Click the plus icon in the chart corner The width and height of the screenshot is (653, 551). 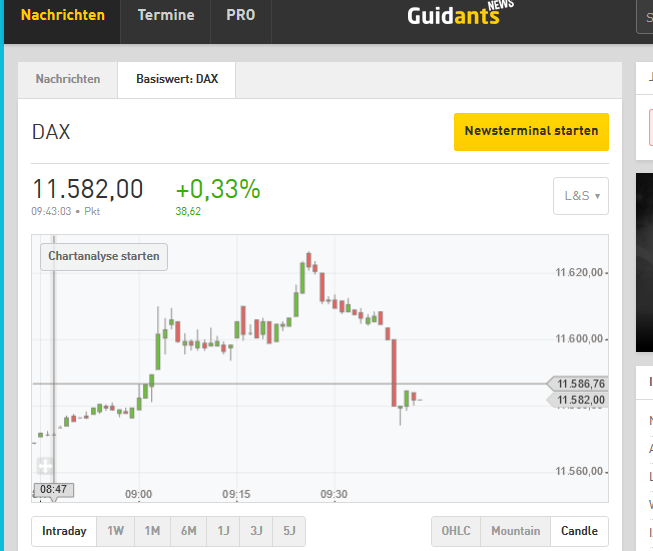point(44,466)
